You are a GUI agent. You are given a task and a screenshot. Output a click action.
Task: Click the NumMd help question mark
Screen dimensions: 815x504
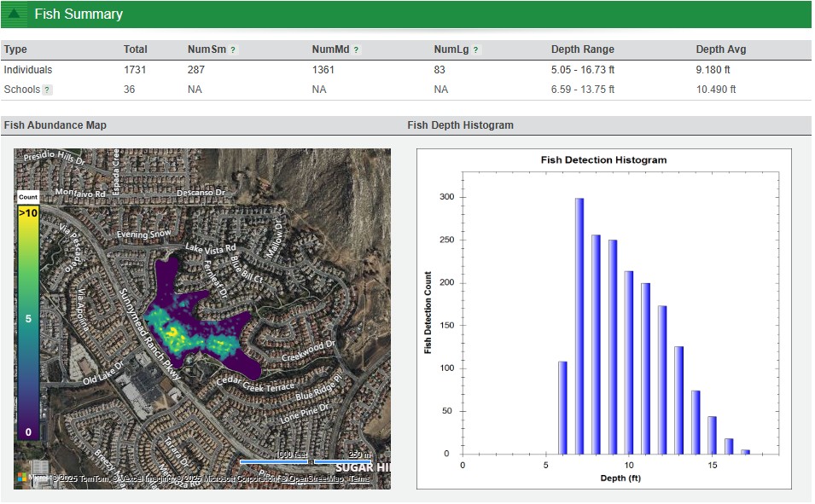pos(356,50)
